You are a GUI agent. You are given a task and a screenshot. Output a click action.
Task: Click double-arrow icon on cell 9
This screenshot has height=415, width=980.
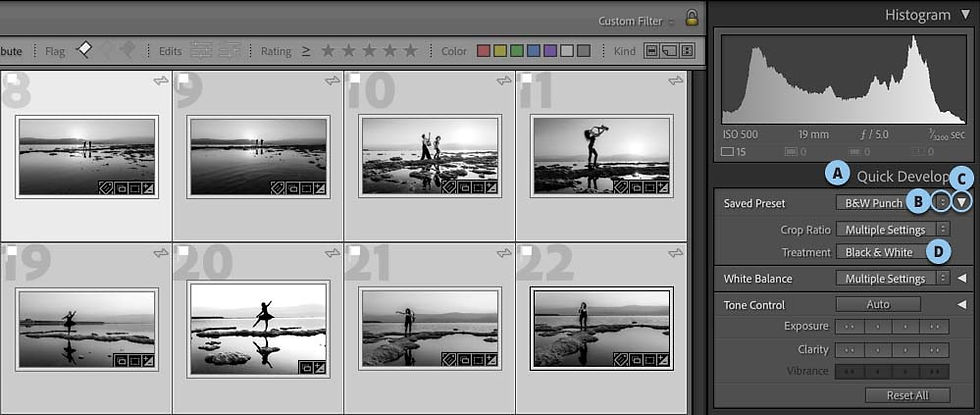[332, 81]
